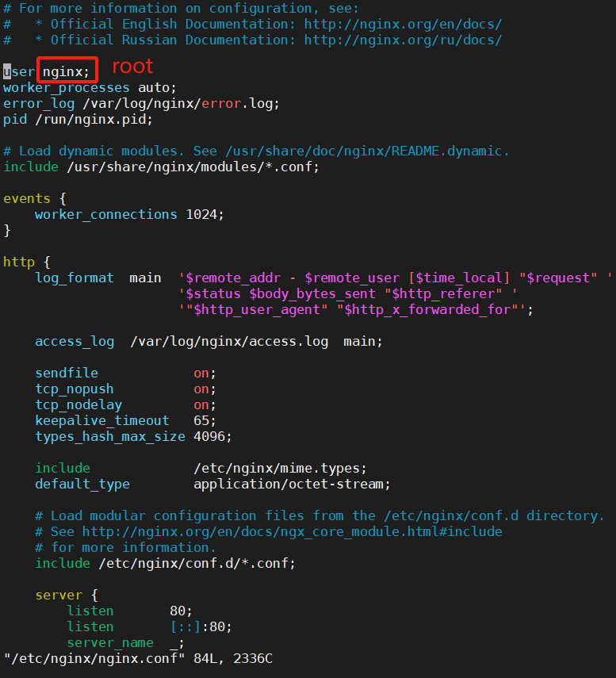Click the "$http_x_forwarded_for" variable
This screenshot has height=678, width=616.
point(427,309)
